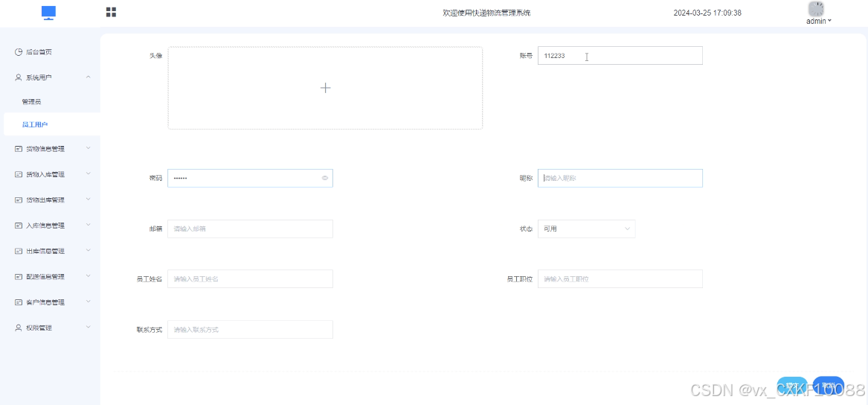868x405 pixels.
Task: Expand the 配送信息管理 chevron
Action: click(89, 276)
